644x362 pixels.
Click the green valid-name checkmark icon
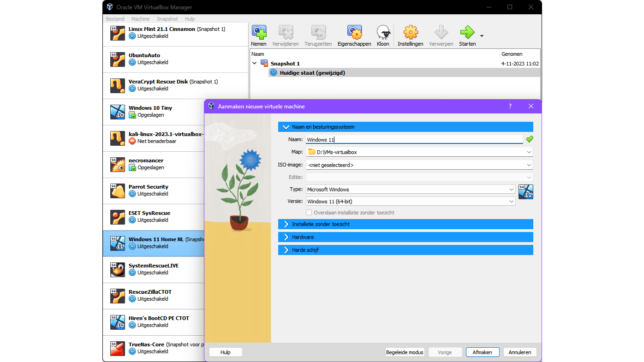[x=529, y=139]
